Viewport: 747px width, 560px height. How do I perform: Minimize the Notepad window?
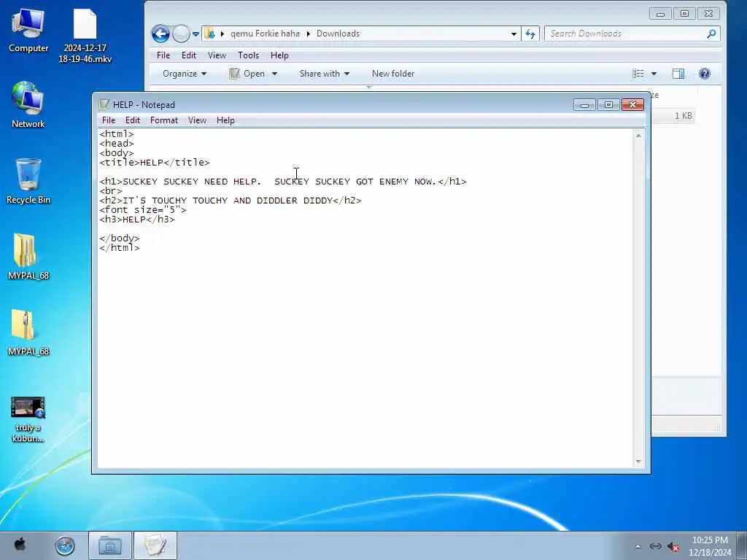pyautogui.click(x=584, y=105)
